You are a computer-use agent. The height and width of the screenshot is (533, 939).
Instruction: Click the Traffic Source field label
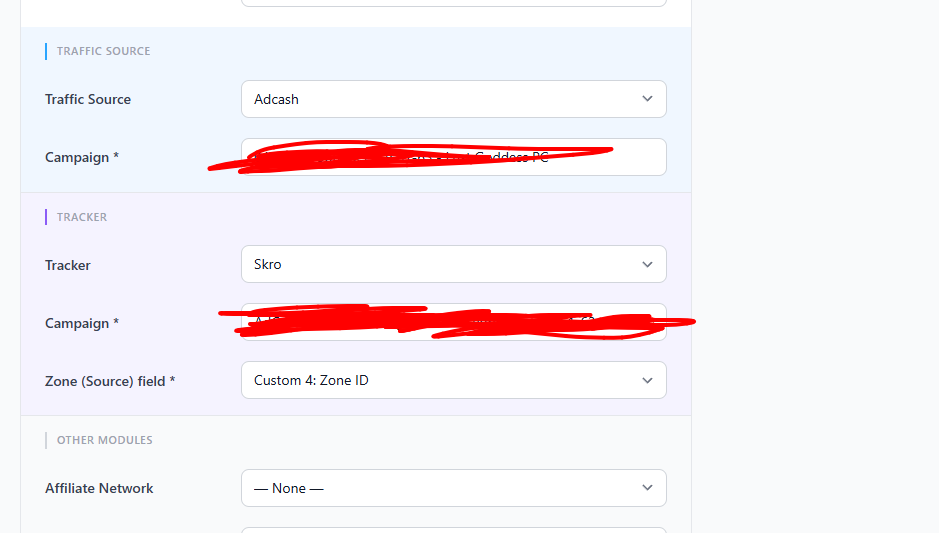click(x=88, y=99)
